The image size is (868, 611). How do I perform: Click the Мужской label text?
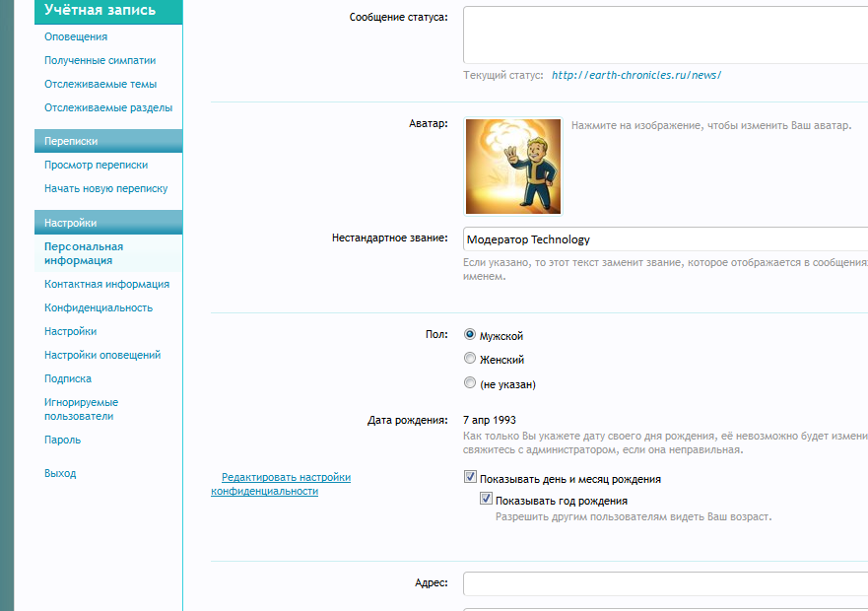point(501,336)
